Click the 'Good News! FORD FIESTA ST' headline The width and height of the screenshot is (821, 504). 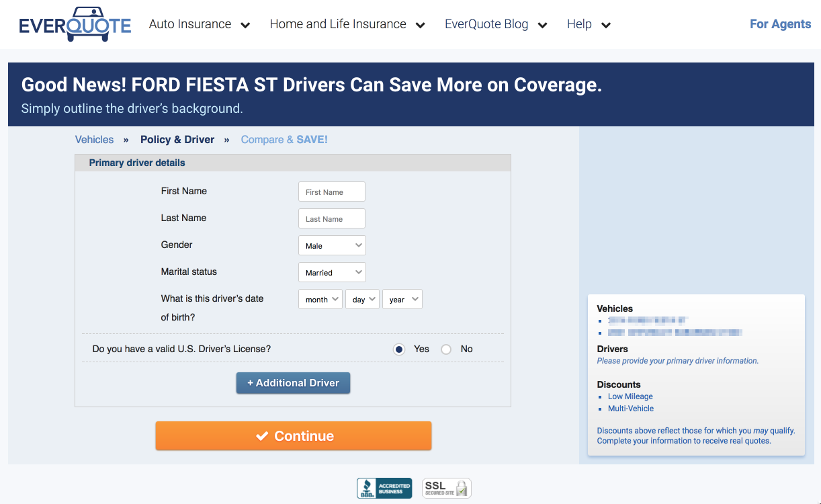312,85
